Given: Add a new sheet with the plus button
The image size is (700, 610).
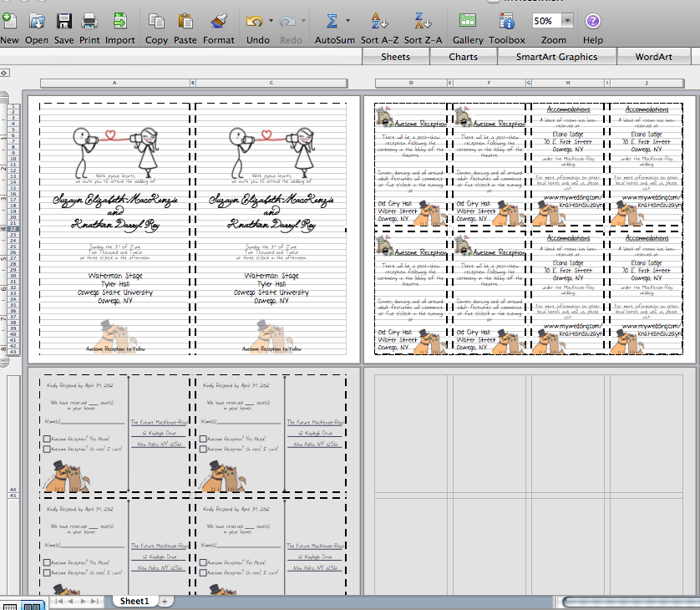Looking at the screenshot, I should coord(165,602).
